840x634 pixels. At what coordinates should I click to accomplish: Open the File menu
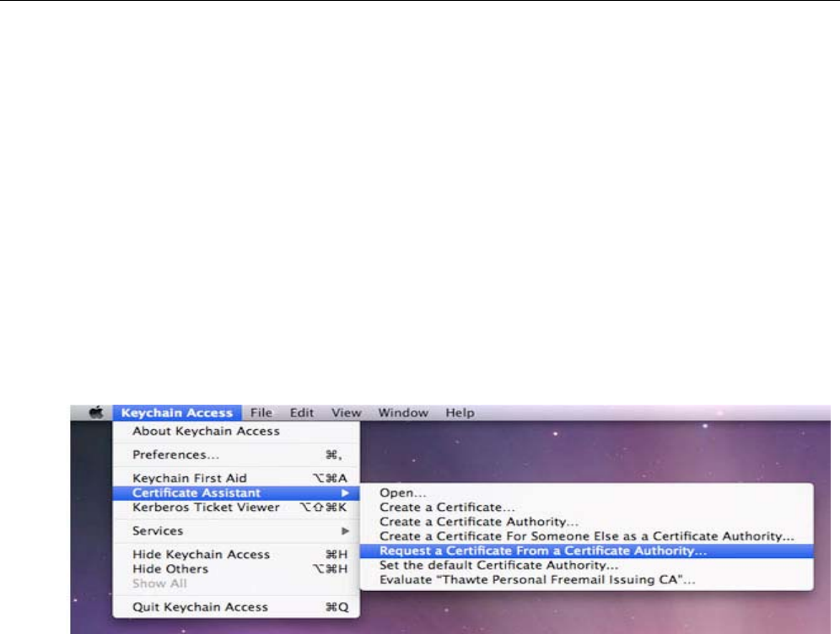click(261, 413)
